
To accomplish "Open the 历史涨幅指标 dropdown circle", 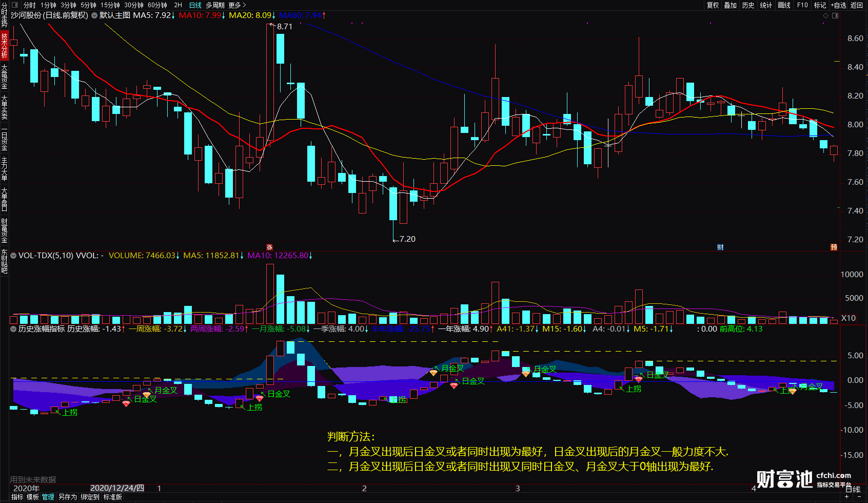I will (13, 328).
